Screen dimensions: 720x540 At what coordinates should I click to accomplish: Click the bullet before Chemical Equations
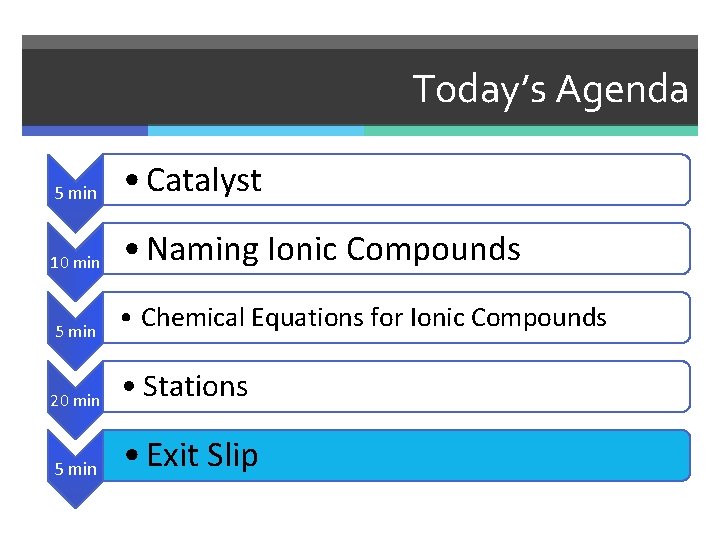click(x=128, y=319)
